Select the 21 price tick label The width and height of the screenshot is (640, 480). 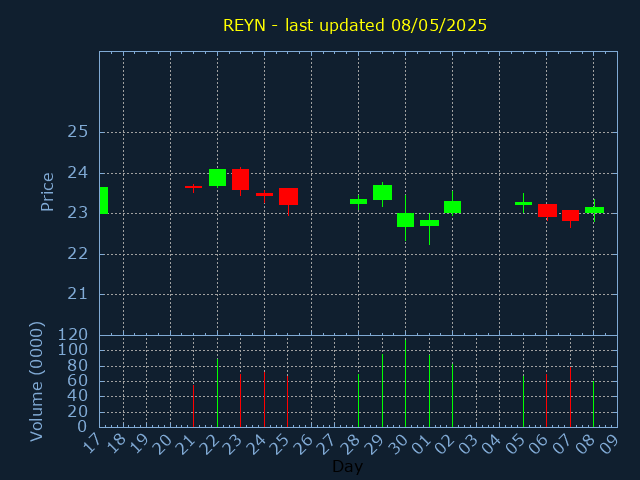pyautogui.click(x=78, y=294)
